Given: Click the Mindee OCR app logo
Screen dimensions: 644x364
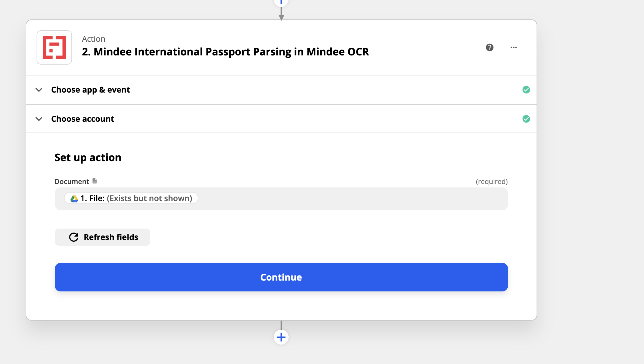Looking at the screenshot, I should (x=54, y=47).
